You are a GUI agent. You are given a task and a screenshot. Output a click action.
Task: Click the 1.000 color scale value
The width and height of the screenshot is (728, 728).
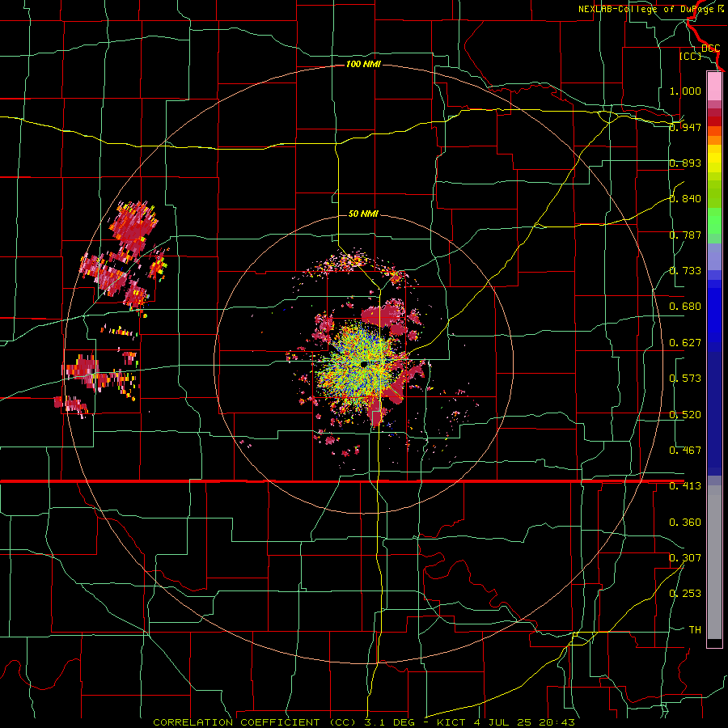coord(685,91)
